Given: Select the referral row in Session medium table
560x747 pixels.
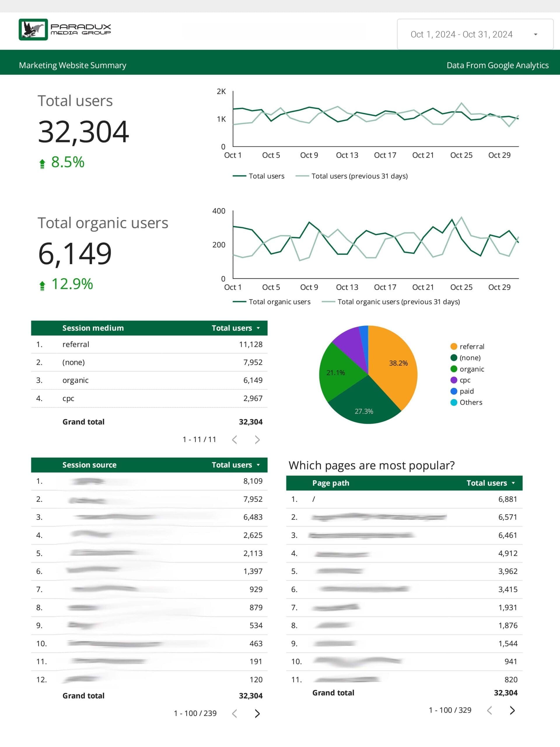Looking at the screenshot, I should click(x=149, y=344).
